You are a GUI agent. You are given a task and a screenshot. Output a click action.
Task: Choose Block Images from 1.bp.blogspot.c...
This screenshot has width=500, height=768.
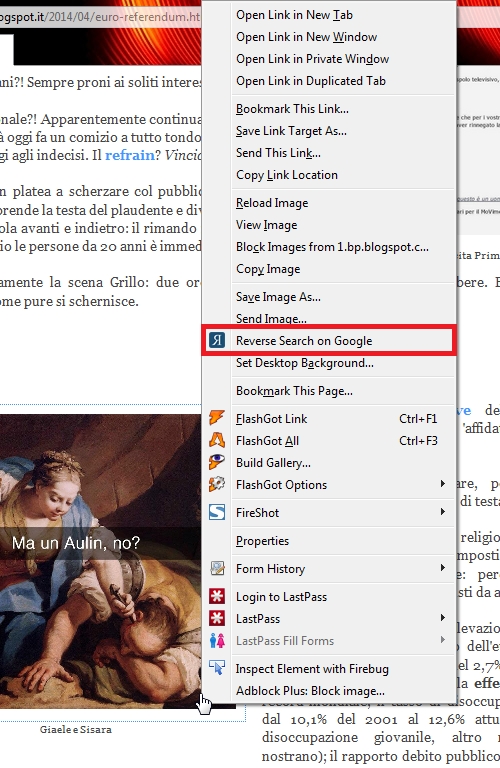329,247
